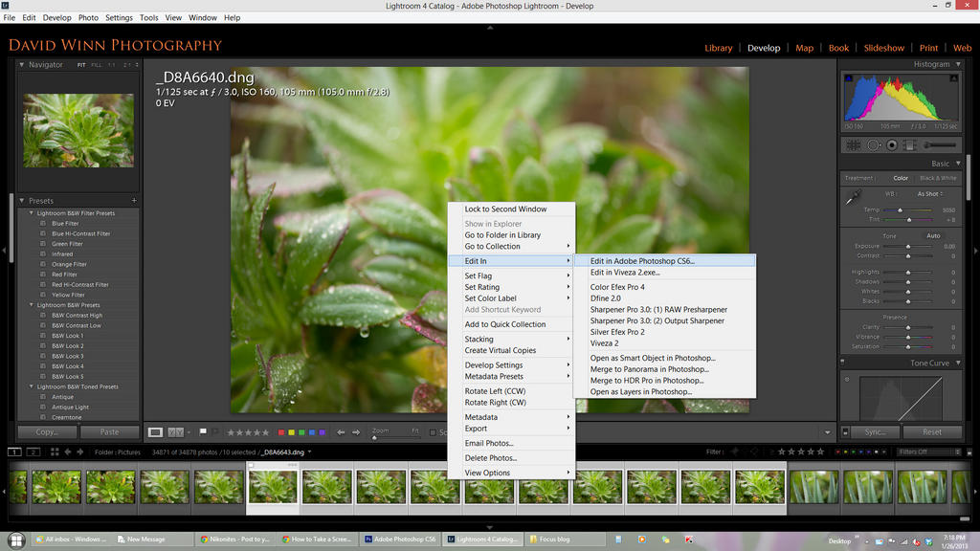Pick the White Balance Selector eyedropper
The width and height of the screenshot is (980, 551).
point(853,198)
